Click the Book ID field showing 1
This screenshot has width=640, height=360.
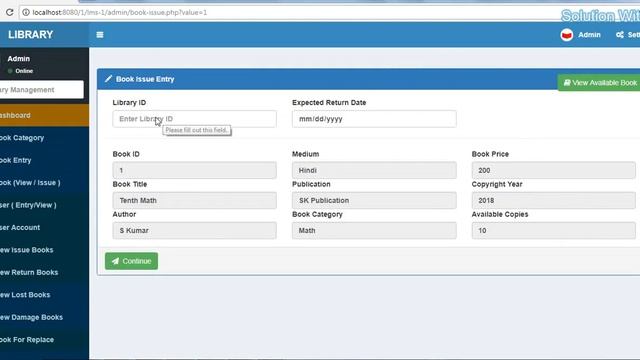(x=194, y=170)
